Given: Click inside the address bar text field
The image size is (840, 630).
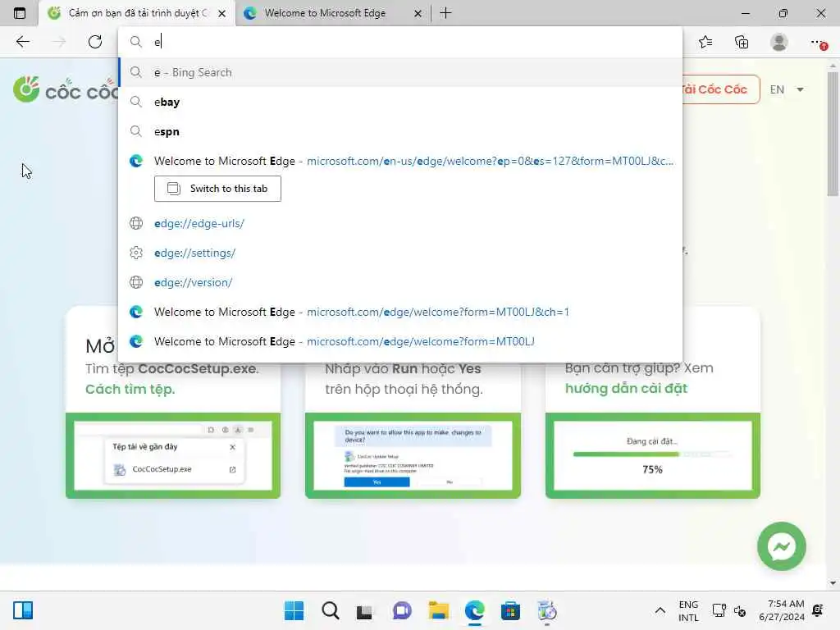Looking at the screenshot, I should point(400,41).
